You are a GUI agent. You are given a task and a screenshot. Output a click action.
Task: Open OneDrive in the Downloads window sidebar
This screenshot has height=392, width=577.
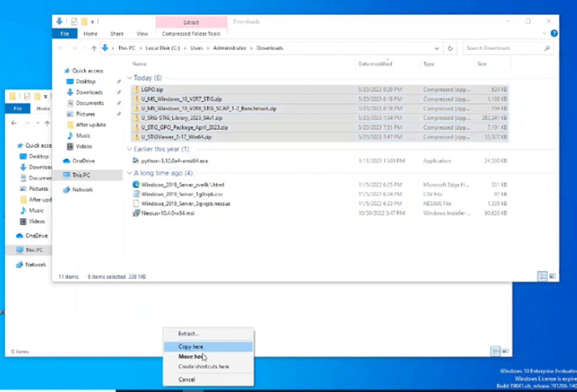tap(83, 161)
